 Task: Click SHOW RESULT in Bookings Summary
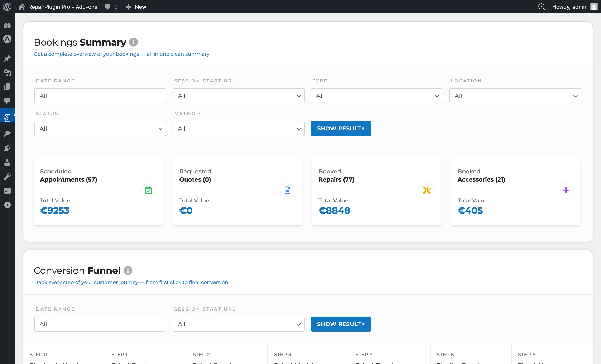tap(341, 129)
